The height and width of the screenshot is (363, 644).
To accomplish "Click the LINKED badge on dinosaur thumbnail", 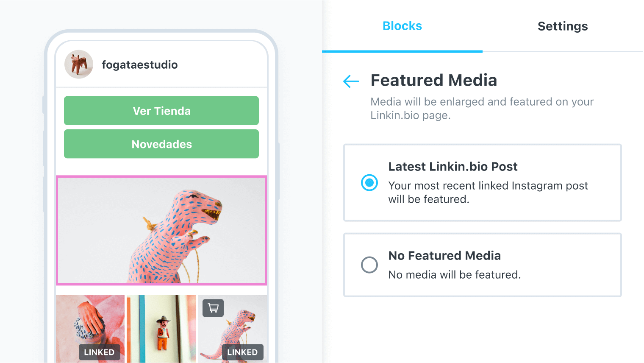I will (242, 352).
